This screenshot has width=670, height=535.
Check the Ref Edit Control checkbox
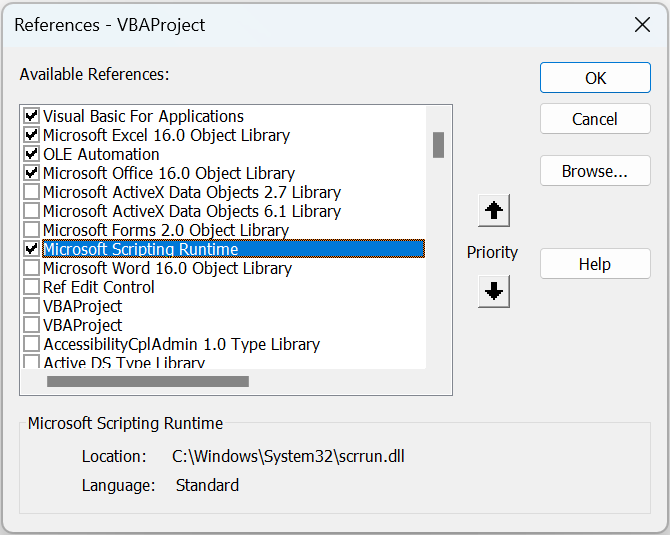pos(31,287)
